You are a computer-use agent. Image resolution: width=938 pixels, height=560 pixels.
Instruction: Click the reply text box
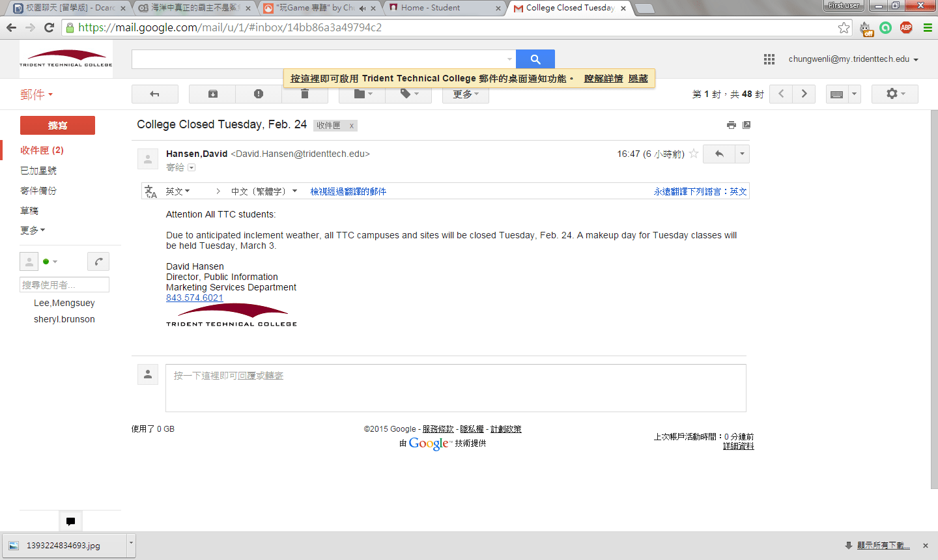coord(455,387)
